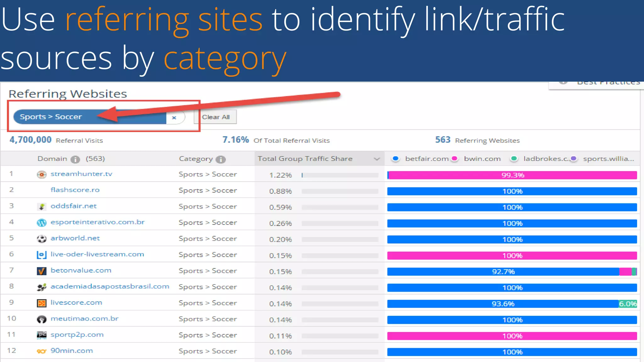Image resolution: width=644 pixels, height=362 pixels.
Task: Select the Sports > Soccer category of 90min.com
Action: 208,351
